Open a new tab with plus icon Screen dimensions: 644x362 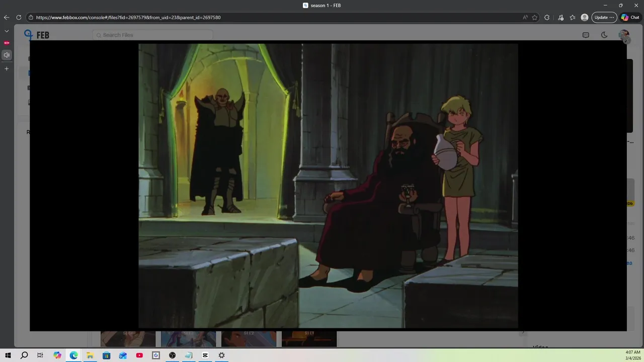(7, 68)
